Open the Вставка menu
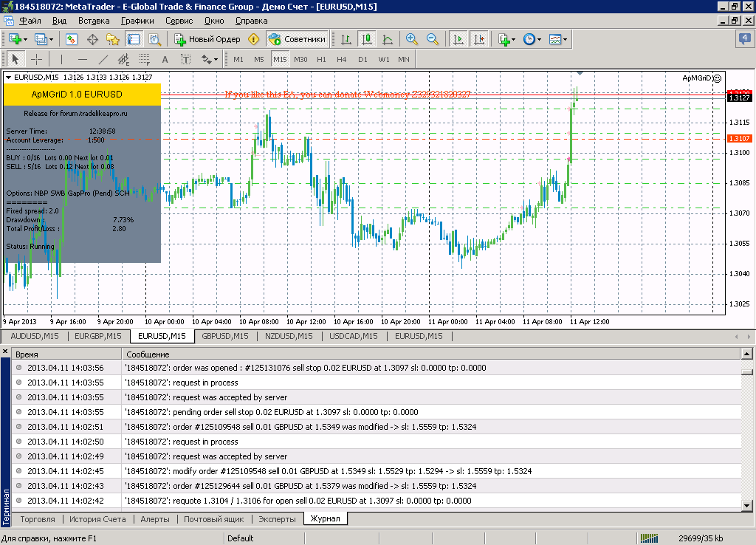756x545 pixels. point(94,21)
